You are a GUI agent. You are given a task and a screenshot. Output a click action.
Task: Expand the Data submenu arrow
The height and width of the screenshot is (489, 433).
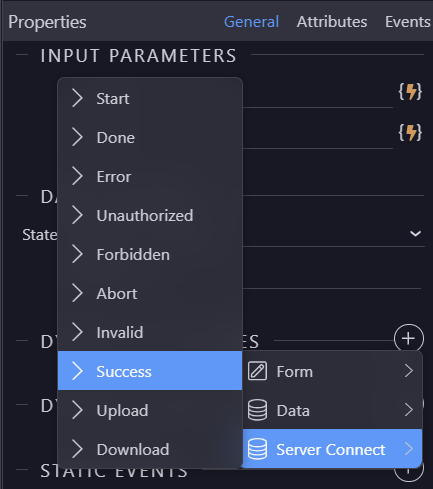tap(409, 410)
